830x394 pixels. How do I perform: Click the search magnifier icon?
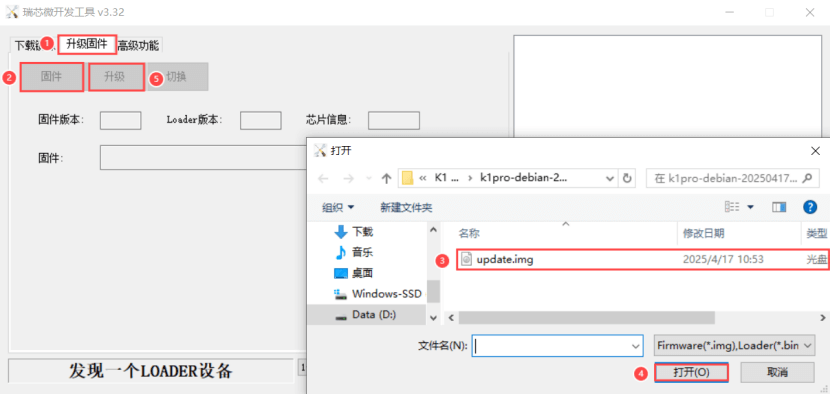click(x=807, y=178)
